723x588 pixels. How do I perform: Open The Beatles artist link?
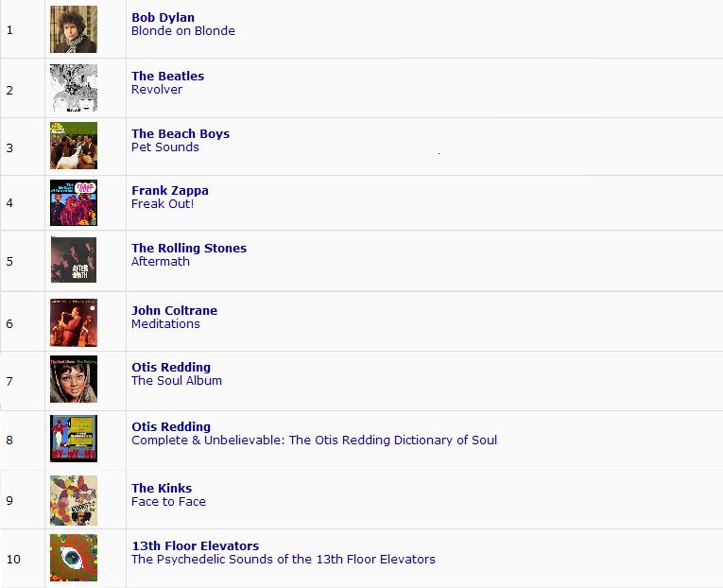coord(167,76)
